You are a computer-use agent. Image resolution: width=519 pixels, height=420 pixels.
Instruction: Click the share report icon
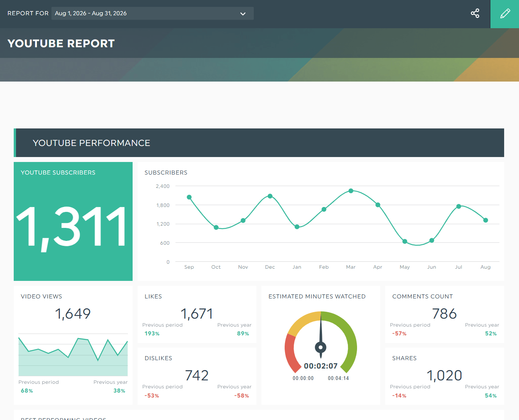click(475, 13)
